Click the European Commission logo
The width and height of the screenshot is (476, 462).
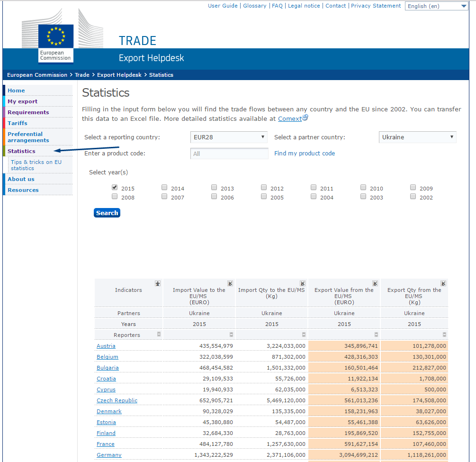click(56, 43)
